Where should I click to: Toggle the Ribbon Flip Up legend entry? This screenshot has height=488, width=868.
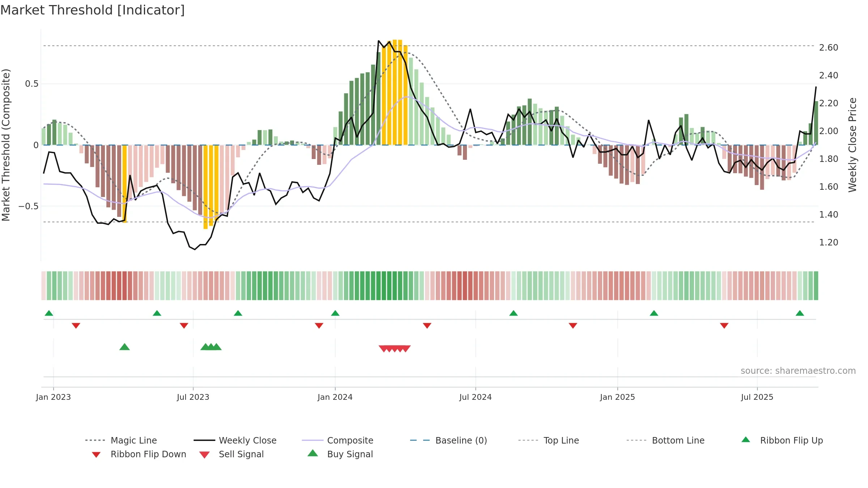point(782,440)
